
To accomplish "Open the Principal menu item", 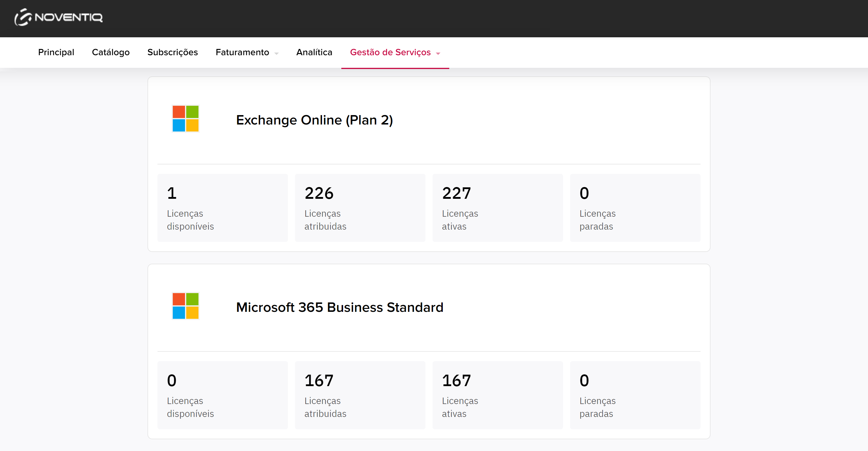I will click(56, 52).
